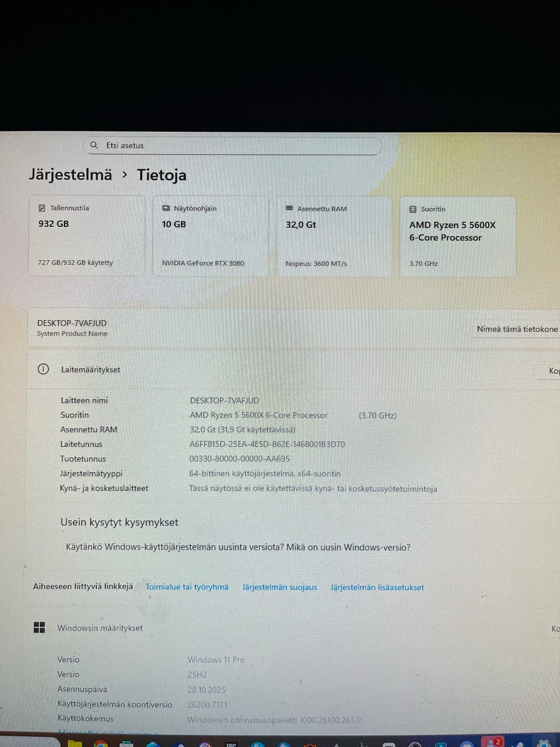Select 'Windows 11 Pro' edition value
The image size is (560, 747).
pyautogui.click(x=216, y=659)
